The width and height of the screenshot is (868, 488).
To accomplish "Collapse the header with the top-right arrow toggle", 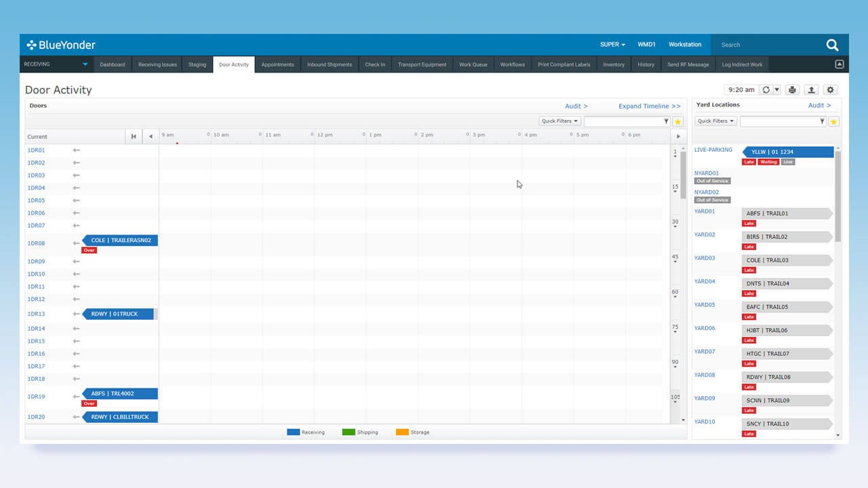I will [x=839, y=64].
